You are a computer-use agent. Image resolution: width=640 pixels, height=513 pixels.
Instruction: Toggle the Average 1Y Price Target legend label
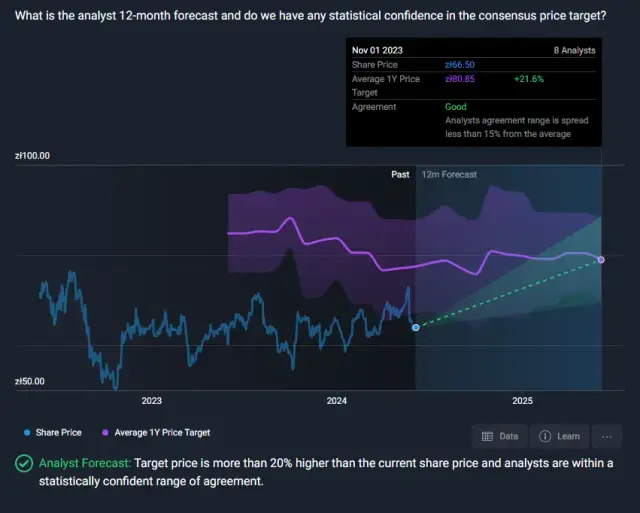click(x=162, y=433)
